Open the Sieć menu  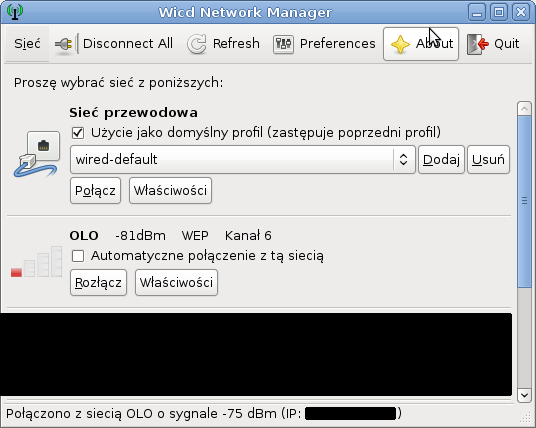[x=27, y=44]
